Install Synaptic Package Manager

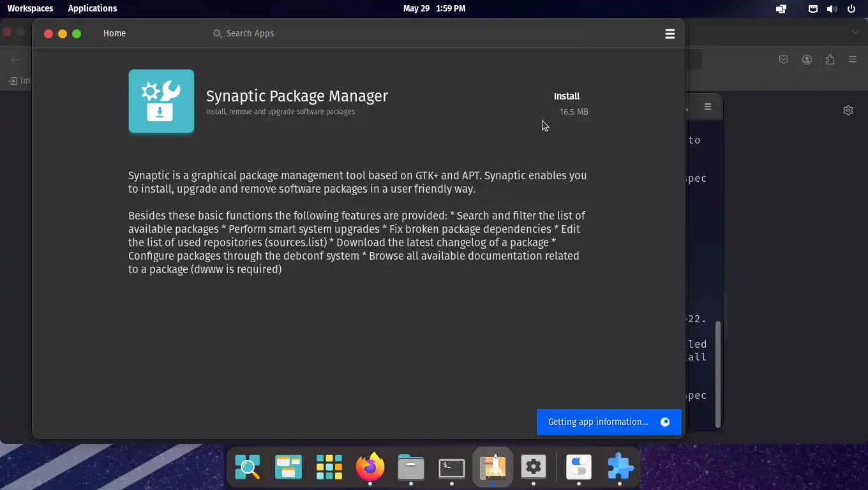coord(567,96)
